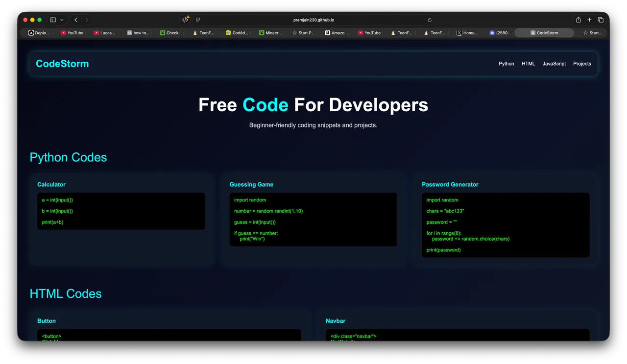Switch to the Minecr... tab
Screen dimensions: 627x364
(x=270, y=33)
